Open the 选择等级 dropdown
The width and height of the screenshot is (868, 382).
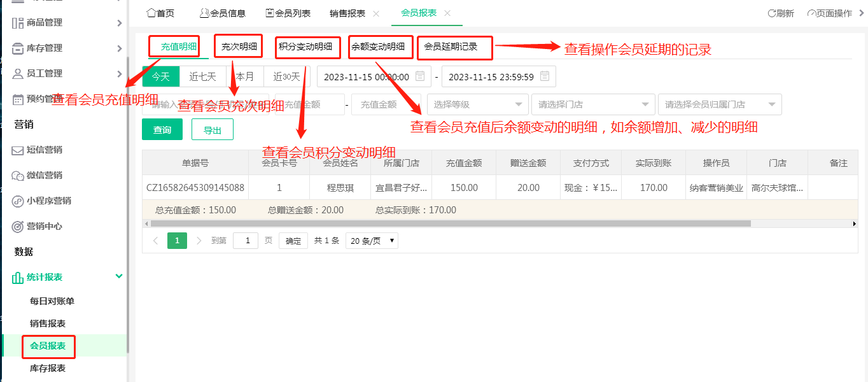tap(477, 104)
